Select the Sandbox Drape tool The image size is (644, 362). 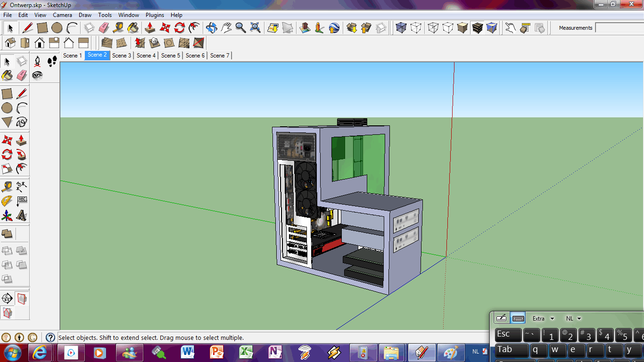point(169,43)
